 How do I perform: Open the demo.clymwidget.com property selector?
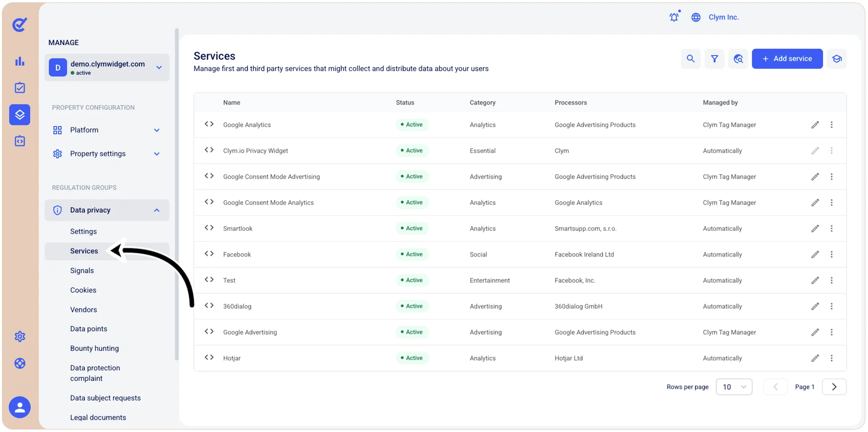[x=107, y=67]
